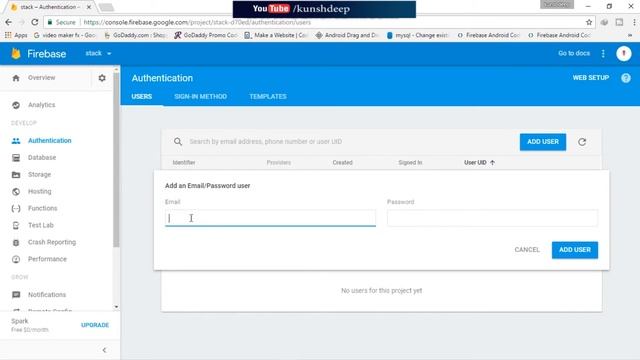
Task: Click the browser back arrow
Action: point(9,22)
